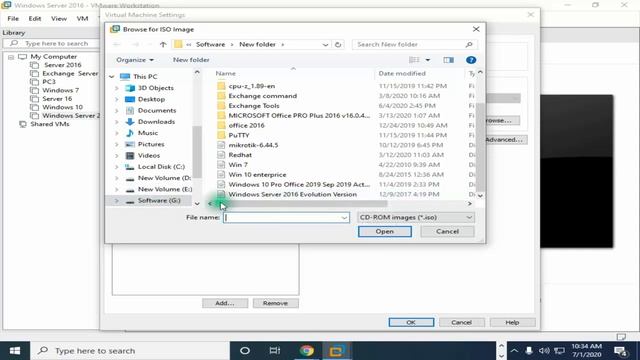This screenshot has height=360, width=640.
Task: Select the PuTTY folder icon
Action: [221, 135]
